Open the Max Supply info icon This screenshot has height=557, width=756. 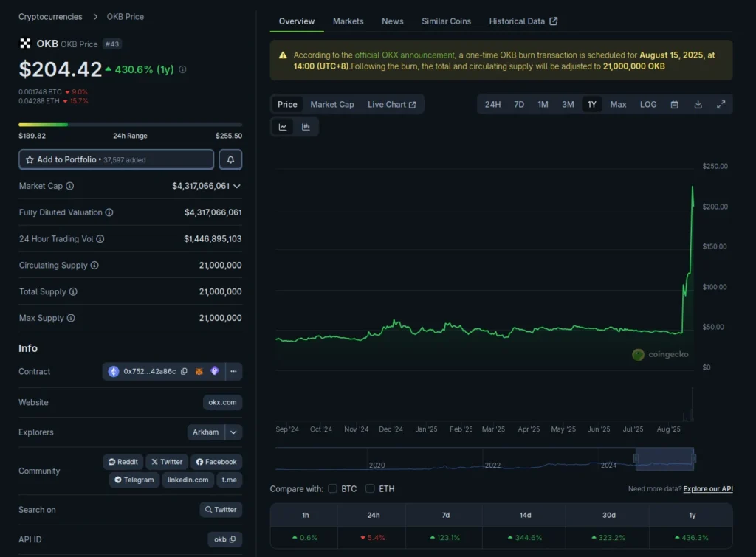point(71,318)
